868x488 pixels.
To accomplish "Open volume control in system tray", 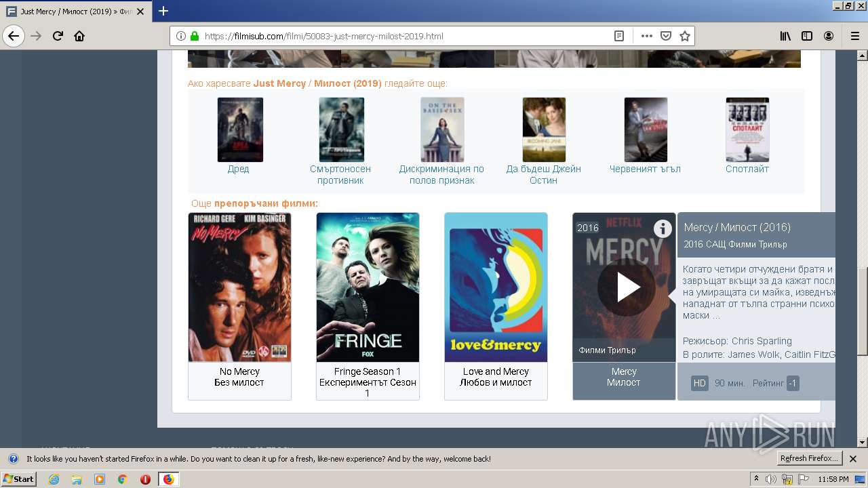I will 772,479.
